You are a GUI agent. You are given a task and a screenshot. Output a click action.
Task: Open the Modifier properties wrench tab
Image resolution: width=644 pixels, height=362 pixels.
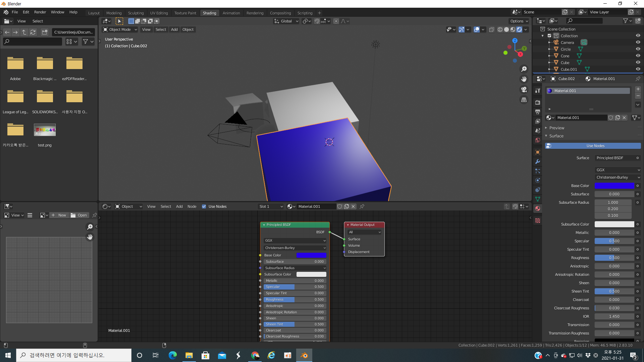538,162
